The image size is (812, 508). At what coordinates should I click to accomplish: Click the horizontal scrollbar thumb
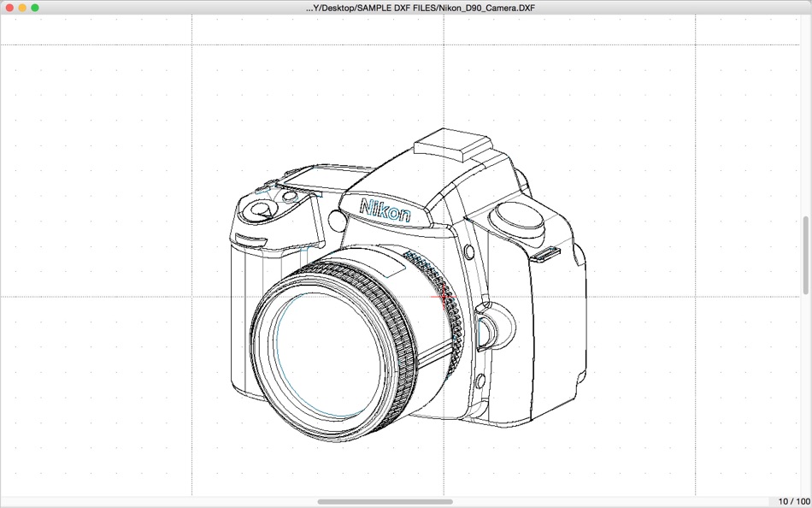[385, 502]
